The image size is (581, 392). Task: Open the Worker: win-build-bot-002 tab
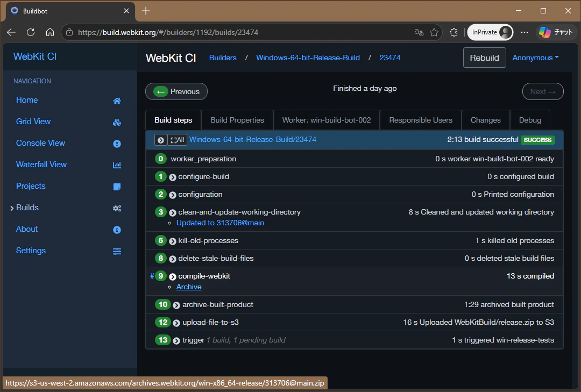point(327,120)
